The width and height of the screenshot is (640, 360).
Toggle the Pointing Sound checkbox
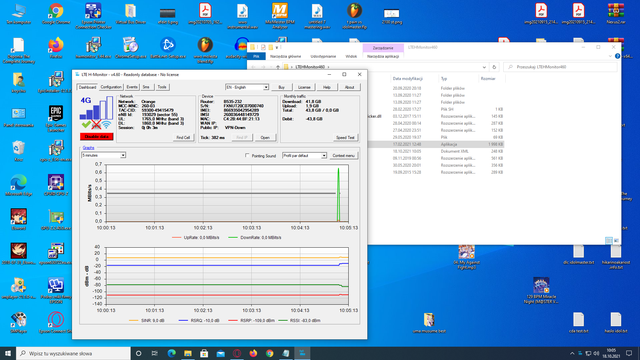coord(247,156)
